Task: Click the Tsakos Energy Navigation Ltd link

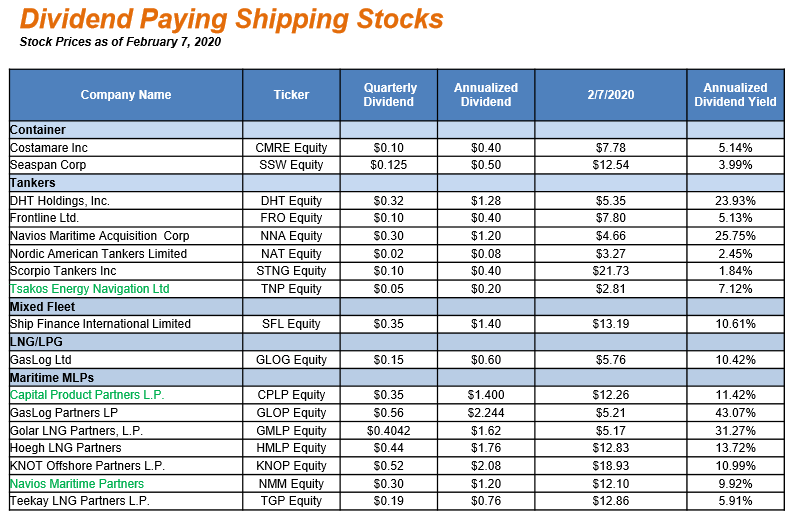Action: (89, 289)
